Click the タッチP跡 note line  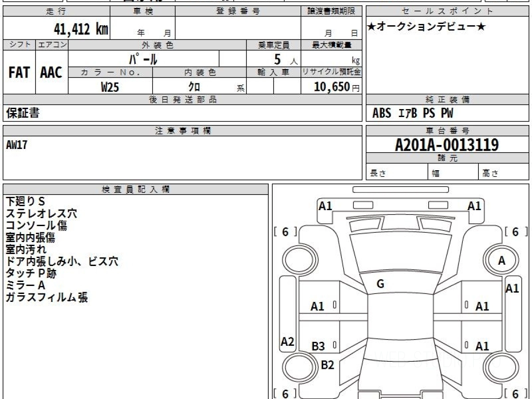[31, 273]
